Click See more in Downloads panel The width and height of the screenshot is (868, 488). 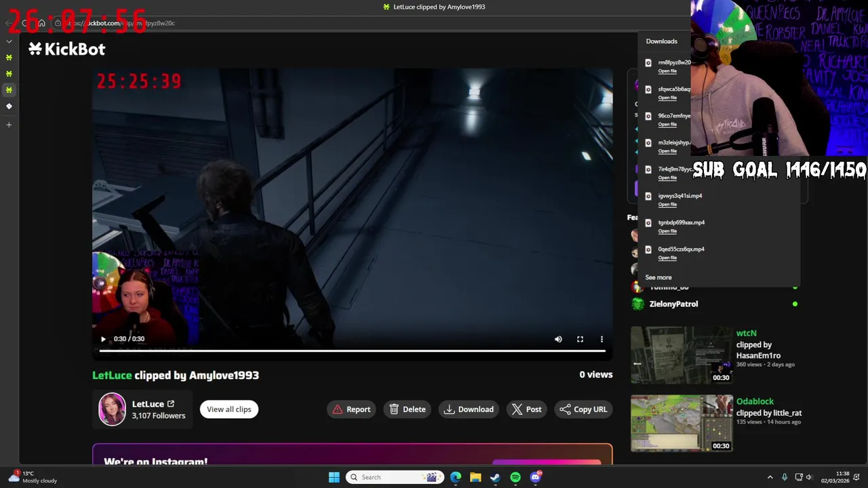(658, 278)
